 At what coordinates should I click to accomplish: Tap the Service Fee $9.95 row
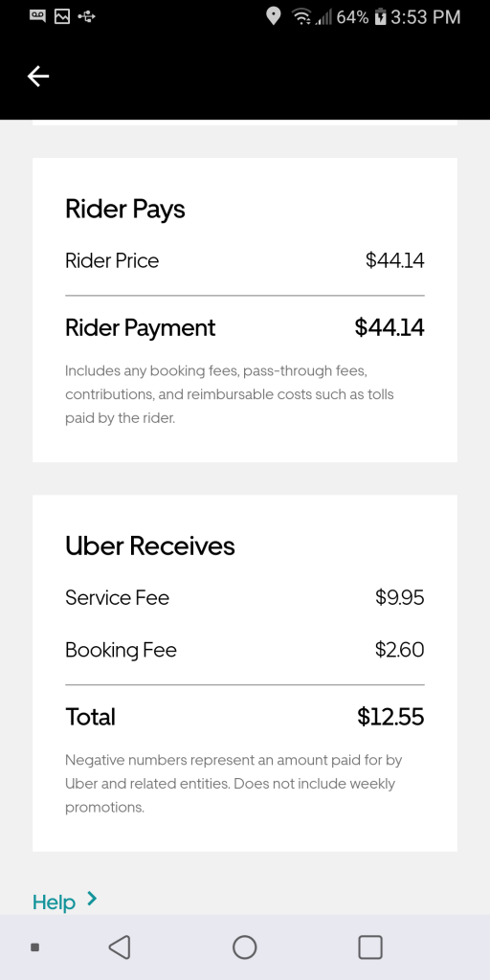[244, 597]
